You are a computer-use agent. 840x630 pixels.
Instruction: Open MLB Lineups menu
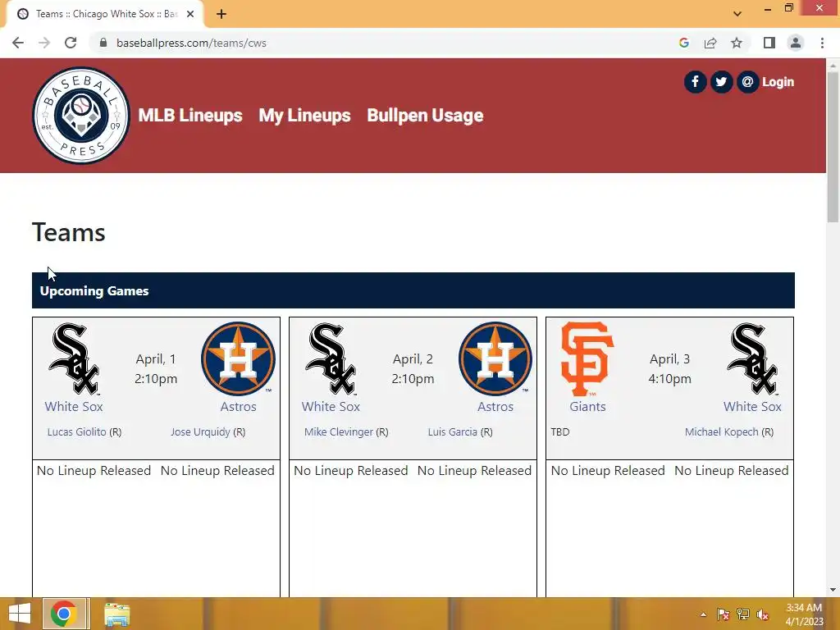coord(190,115)
